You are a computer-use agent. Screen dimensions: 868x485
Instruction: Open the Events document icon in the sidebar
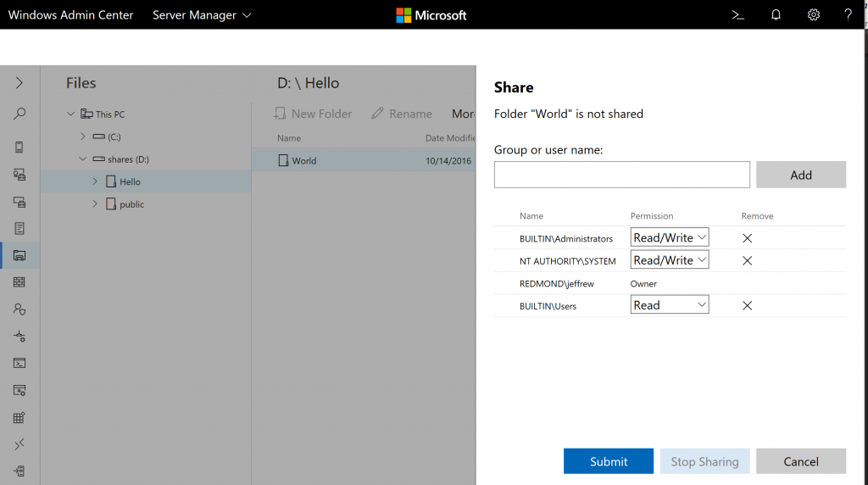[19, 228]
